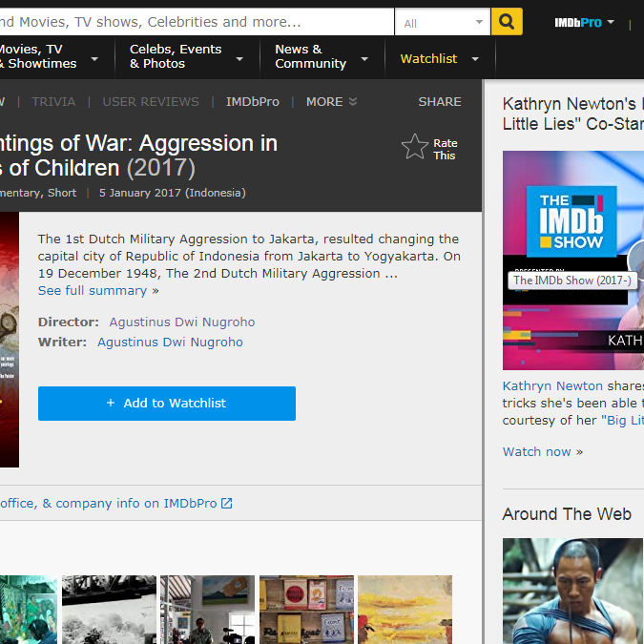Click the Watch now link
644x644 pixels.
point(537,451)
